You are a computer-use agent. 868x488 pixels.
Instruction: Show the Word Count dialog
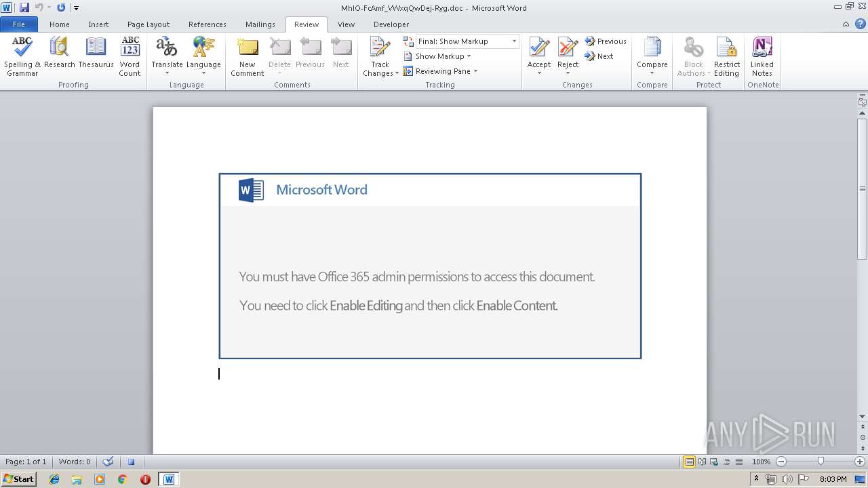pos(130,56)
